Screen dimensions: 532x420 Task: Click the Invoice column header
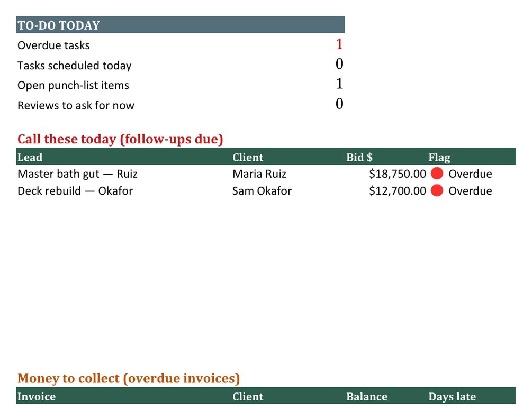(x=37, y=397)
